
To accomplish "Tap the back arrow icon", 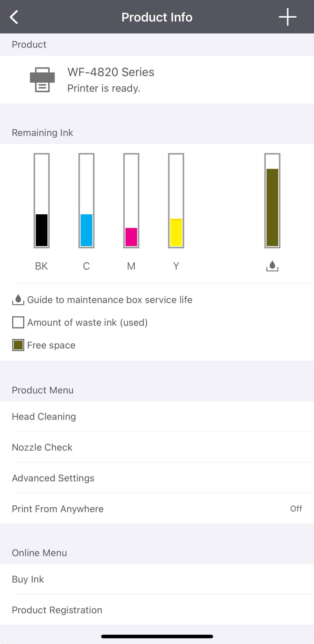I will [x=14, y=17].
